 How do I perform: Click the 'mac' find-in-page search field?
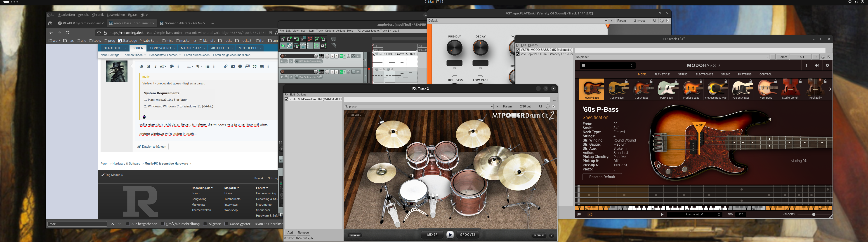(77, 224)
